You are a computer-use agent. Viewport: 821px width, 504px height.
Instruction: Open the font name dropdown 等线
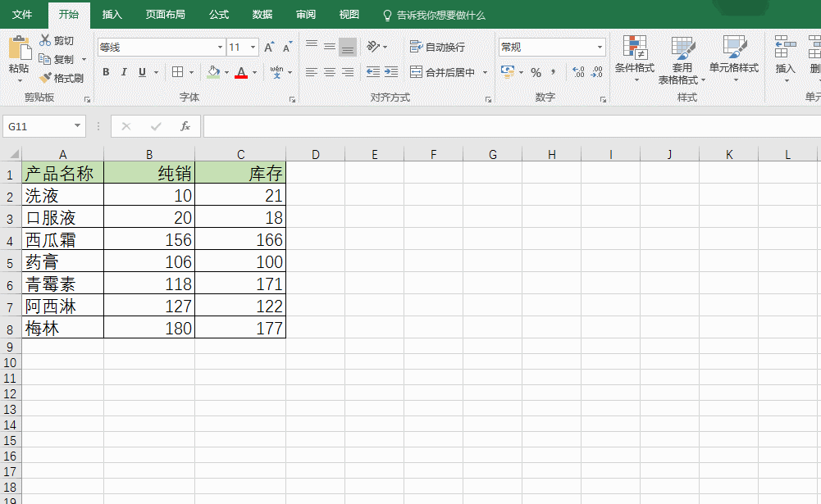[x=220, y=47]
